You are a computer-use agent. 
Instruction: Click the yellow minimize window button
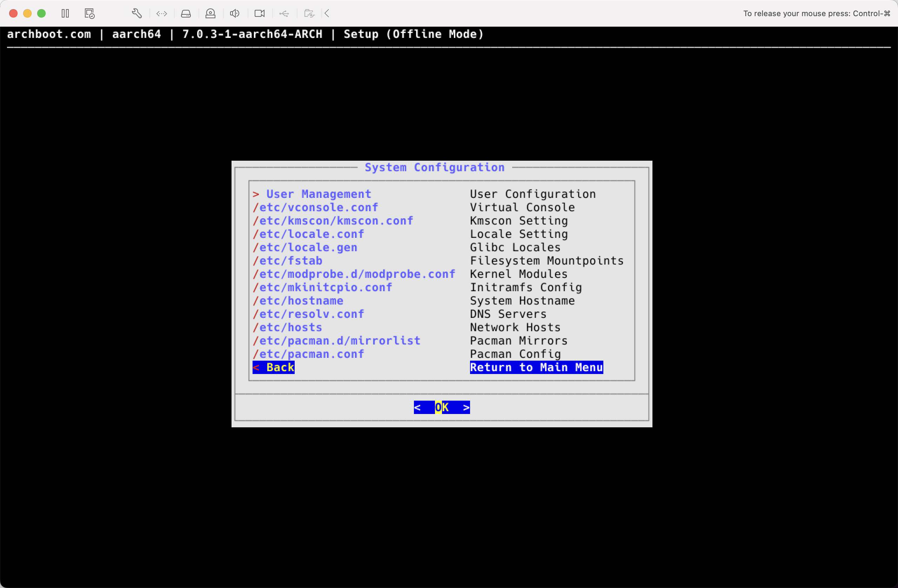[27, 14]
